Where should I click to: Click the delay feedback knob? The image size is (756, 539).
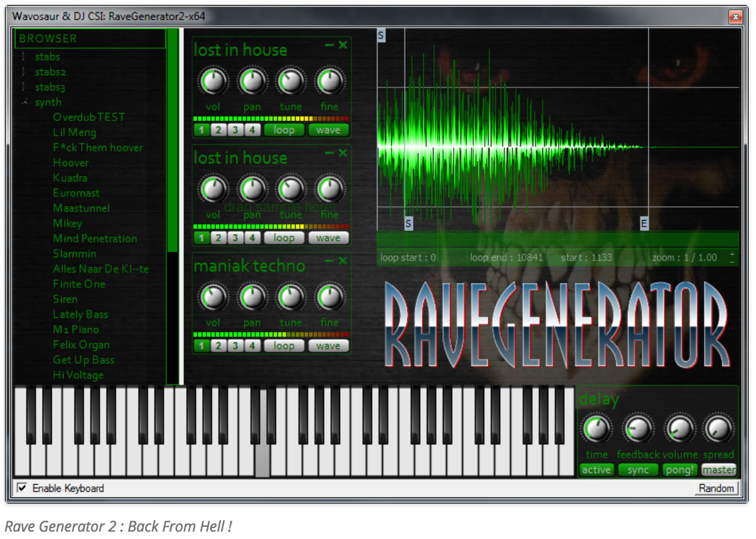tap(638, 428)
